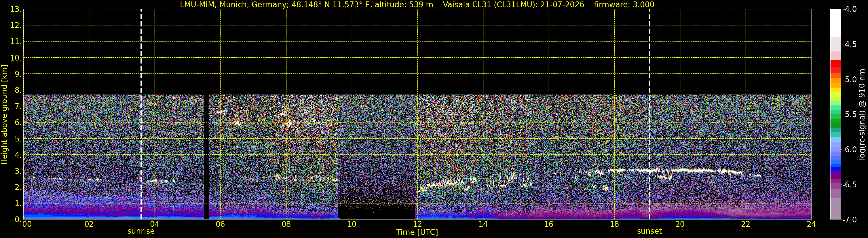
Task: Click the white top of the colorbar
Action: point(836,22)
